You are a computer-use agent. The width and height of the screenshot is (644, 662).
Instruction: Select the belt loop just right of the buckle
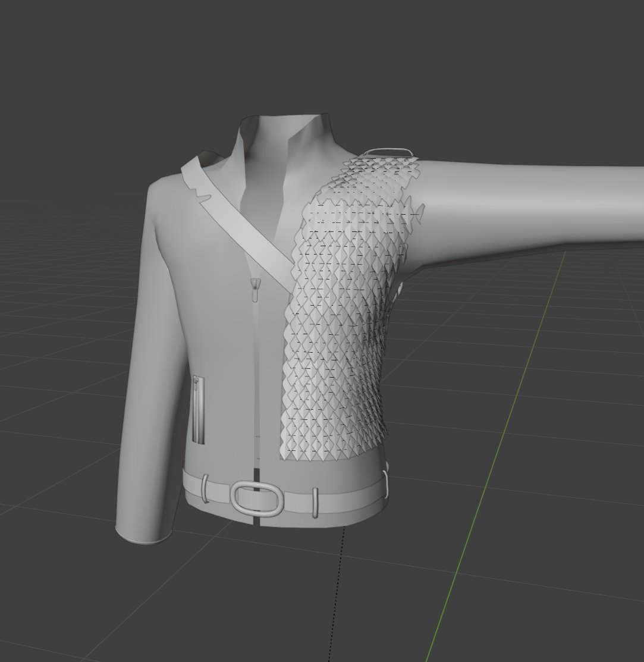[x=315, y=503]
